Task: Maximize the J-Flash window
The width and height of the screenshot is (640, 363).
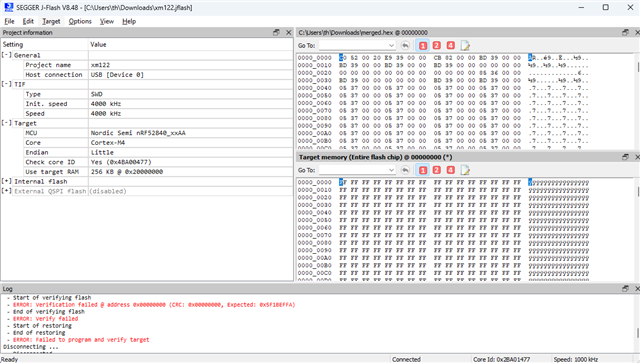Action: point(606,7)
